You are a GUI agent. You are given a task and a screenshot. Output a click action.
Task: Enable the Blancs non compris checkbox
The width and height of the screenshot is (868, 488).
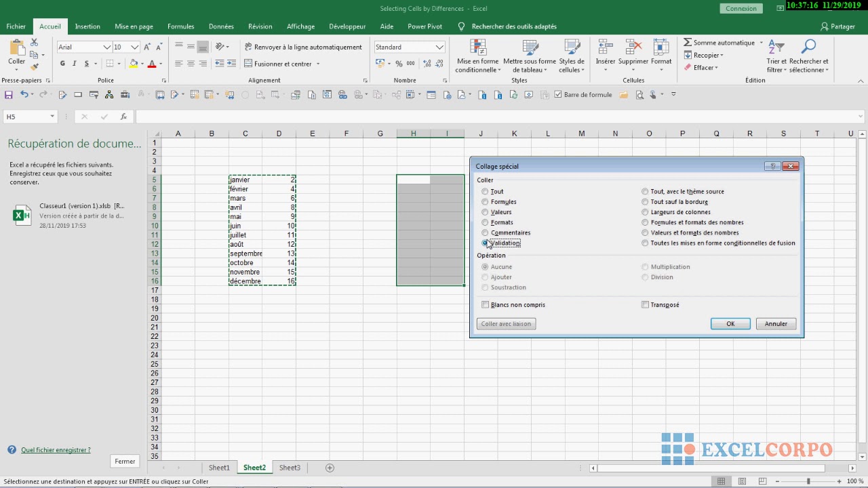coord(486,305)
